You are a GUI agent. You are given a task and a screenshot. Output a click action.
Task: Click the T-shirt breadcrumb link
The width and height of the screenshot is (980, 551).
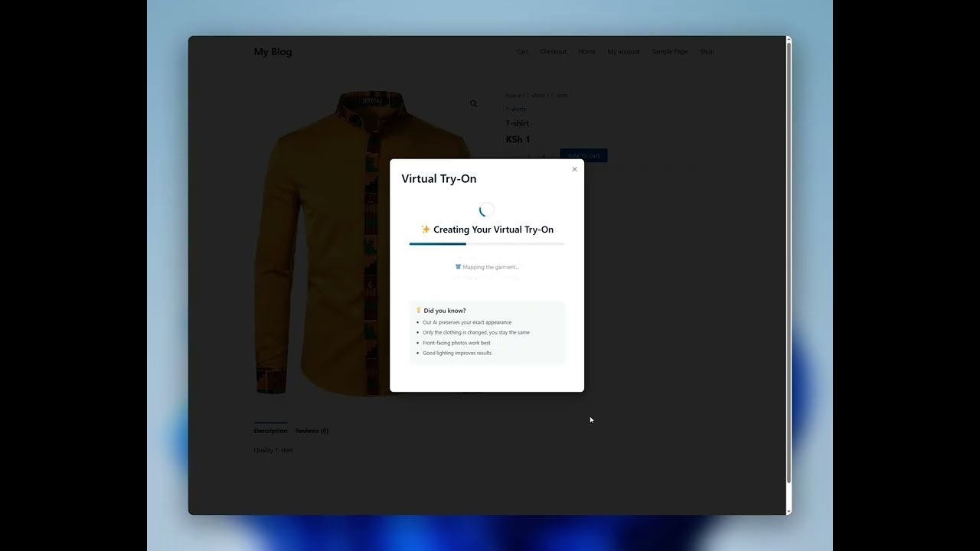pyautogui.click(x=558, y=95)
